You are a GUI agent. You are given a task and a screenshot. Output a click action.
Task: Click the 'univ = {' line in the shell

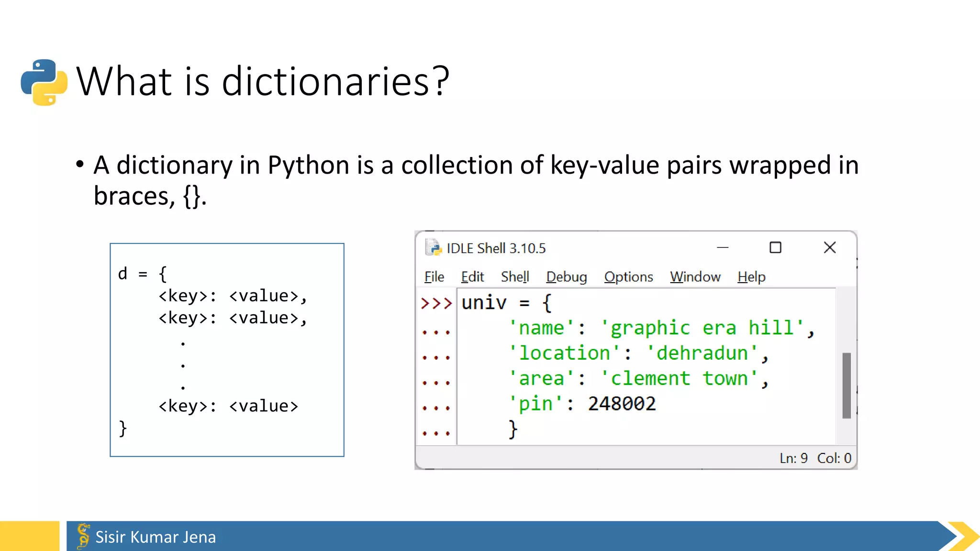click(x=507, y=303)
